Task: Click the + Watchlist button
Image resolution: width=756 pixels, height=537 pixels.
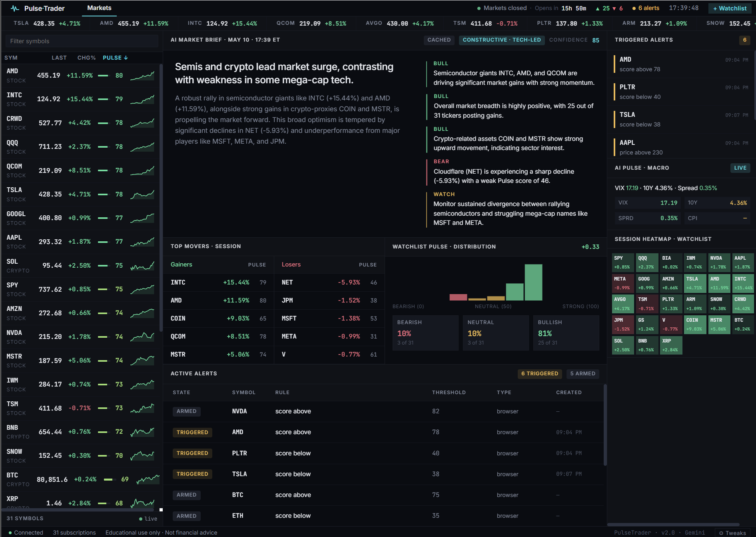Action: tap(730, 8)
